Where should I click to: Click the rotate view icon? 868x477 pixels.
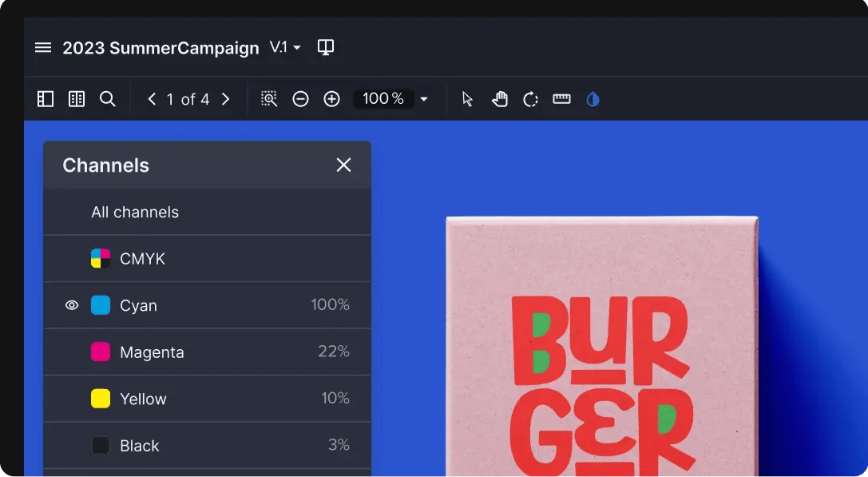click(530, 99)
